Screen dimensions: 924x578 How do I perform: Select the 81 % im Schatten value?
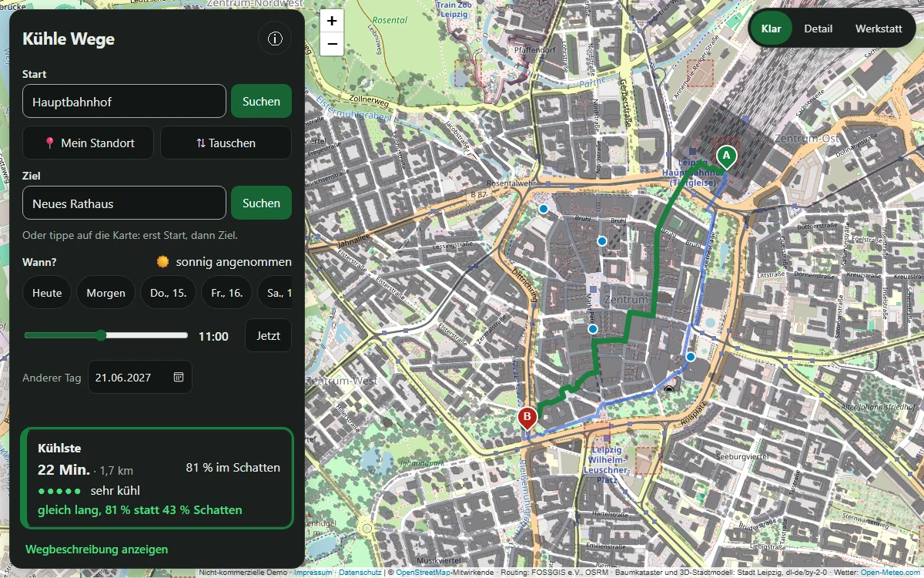(x=233, y=468)
